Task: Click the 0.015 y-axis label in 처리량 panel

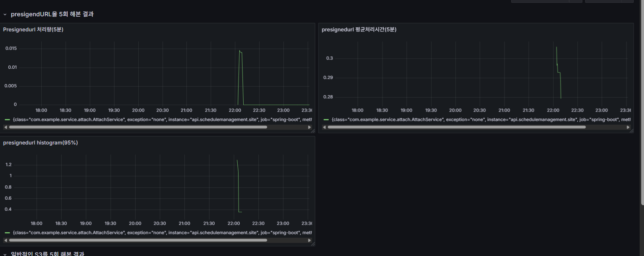Action: coord(11,48)
